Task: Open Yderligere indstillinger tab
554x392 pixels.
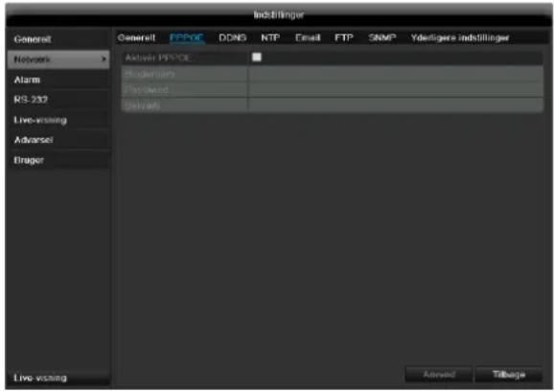Action: tap(460, 37)
